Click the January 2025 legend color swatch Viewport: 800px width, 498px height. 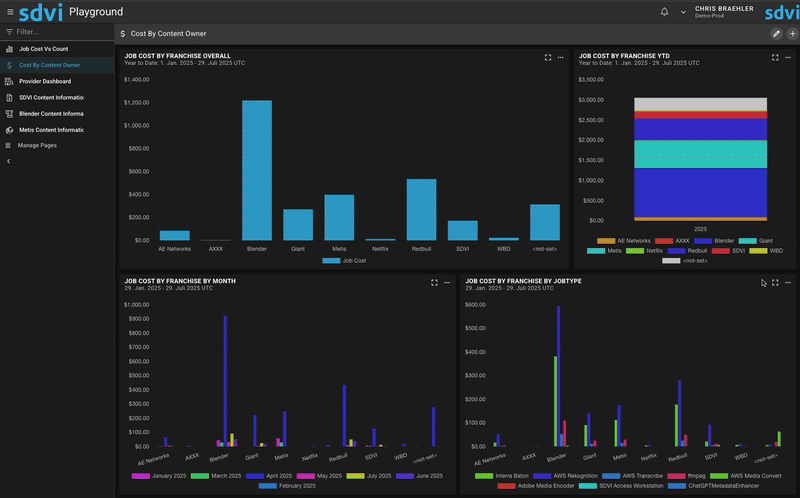[x=141, y=476]
